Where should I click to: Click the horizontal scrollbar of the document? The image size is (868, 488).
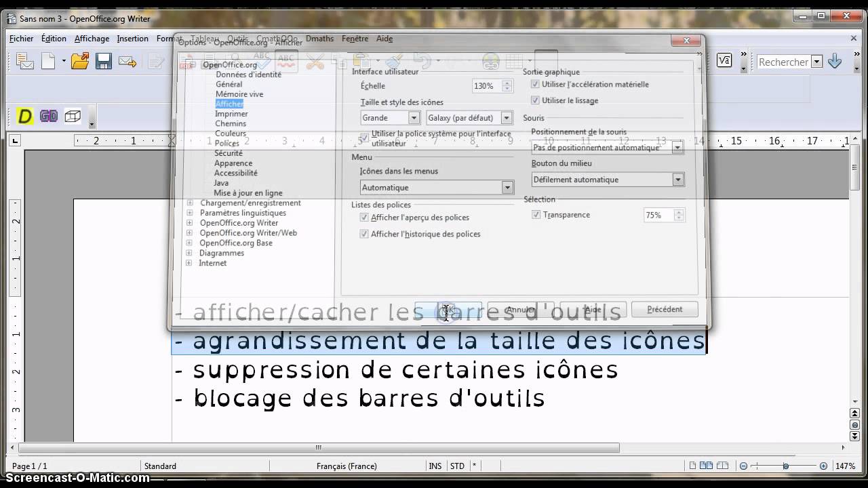pos(319,447)
